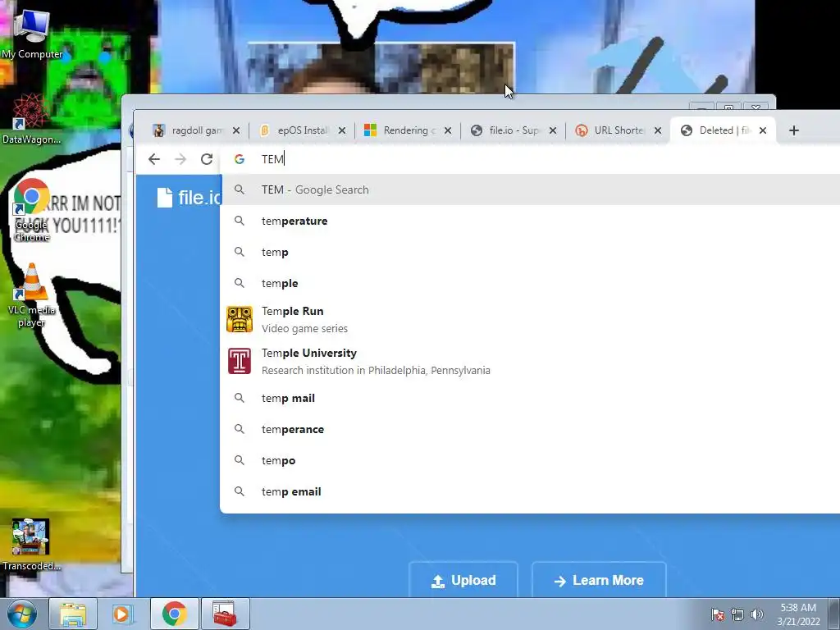Open the Transcoded desktop file thumbnail
Screen dimensions: 840x630
(31, 545)
